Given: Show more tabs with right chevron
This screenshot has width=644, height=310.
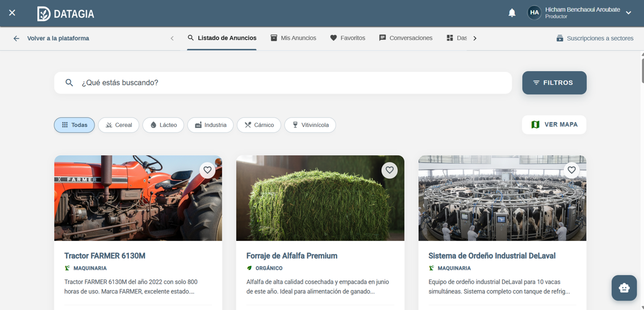Looking at the screenshot, I should 475,38.
